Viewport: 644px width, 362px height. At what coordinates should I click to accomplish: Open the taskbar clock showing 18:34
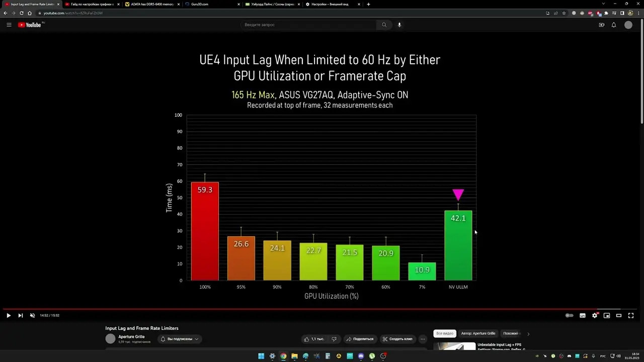click(x=631, y=356)
